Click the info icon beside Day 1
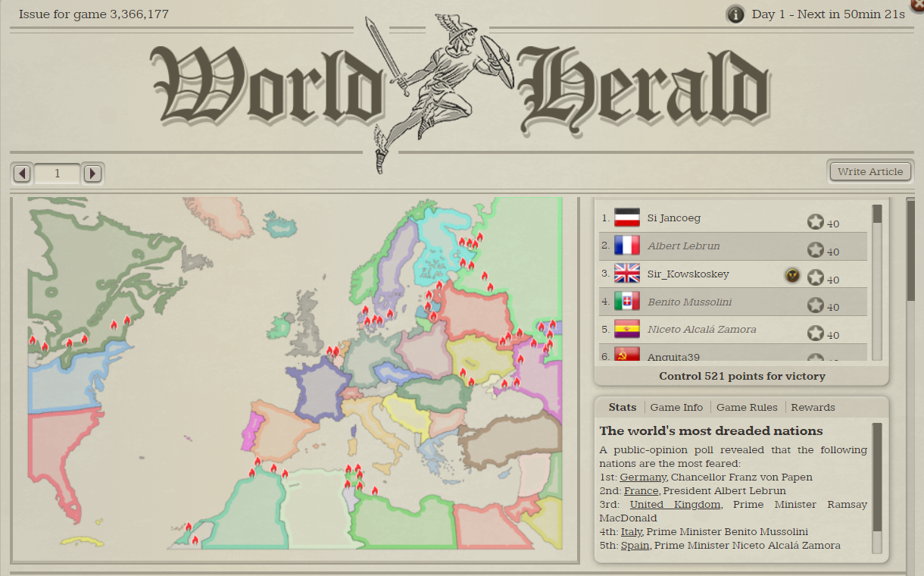Screen dimensions: 924x576 pyautogui.click(x=735, y=14)
